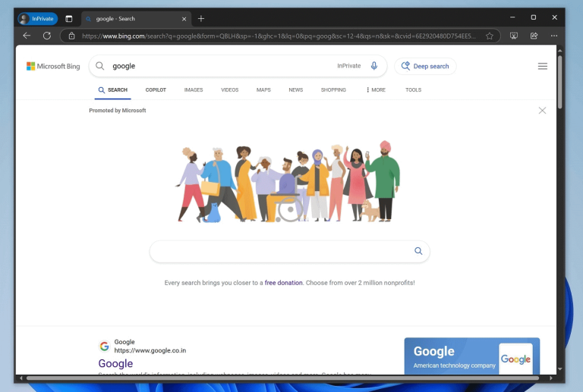
Task: Open Edge settings and more menu
Action: click(x=553, y=36)
